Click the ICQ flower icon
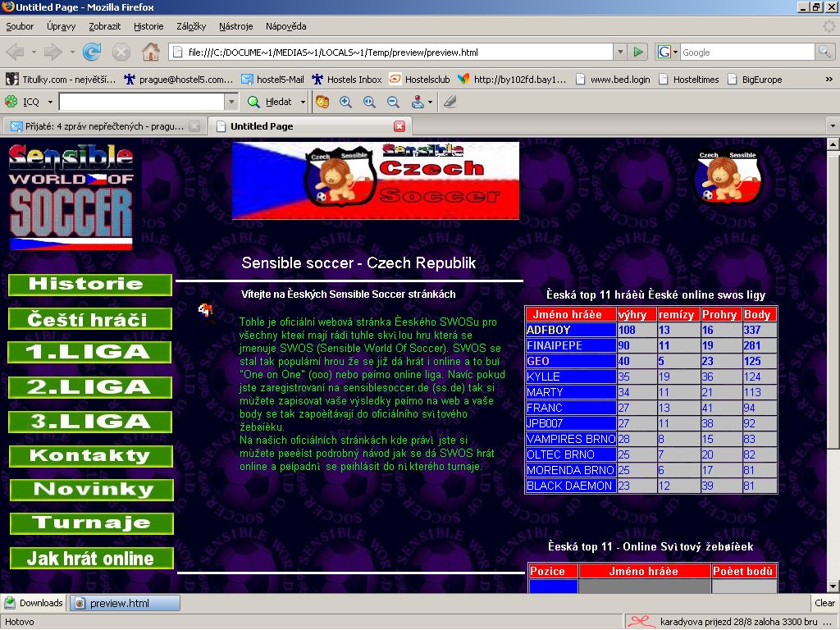Screen dimensions: 840x630 (11, 102)
